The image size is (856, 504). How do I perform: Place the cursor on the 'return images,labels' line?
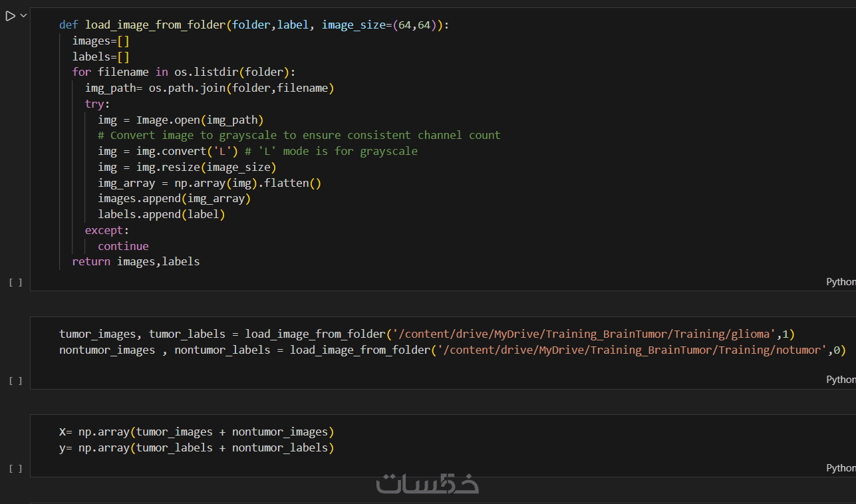pyautogui.click(x=136, y=261)
